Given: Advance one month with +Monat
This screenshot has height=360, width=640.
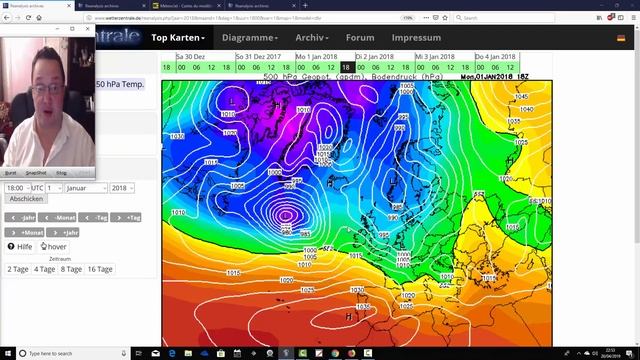Looking at the screenshot, I should click(x=24, y=232).
